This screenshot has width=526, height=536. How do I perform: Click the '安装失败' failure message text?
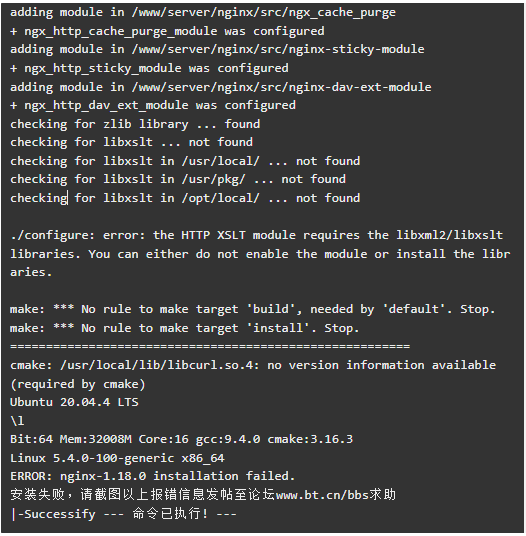37,495
